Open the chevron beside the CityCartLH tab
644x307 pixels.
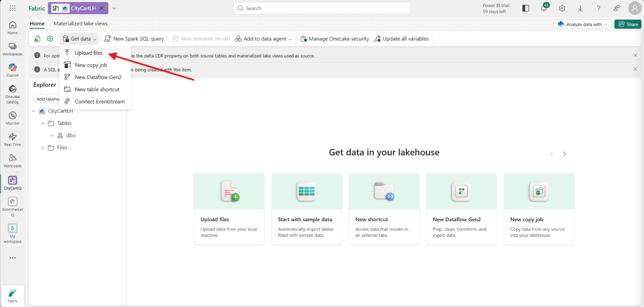(114, 8)
